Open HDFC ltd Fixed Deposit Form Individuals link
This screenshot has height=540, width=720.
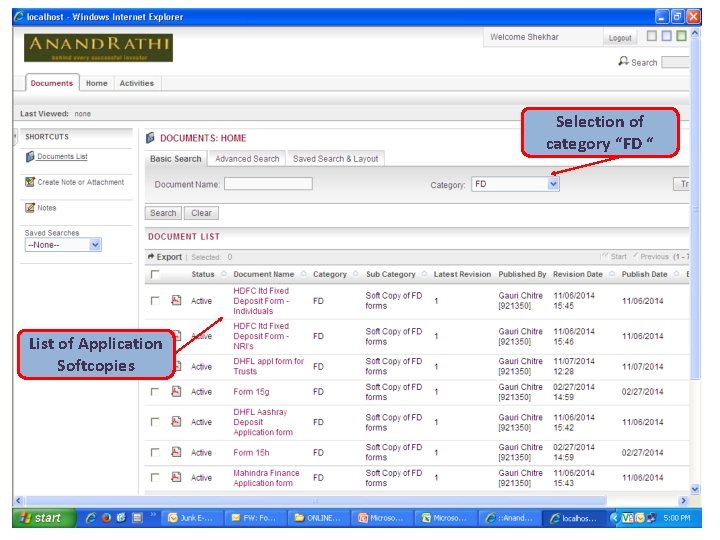pyautogui.click(x=261, y=301)
